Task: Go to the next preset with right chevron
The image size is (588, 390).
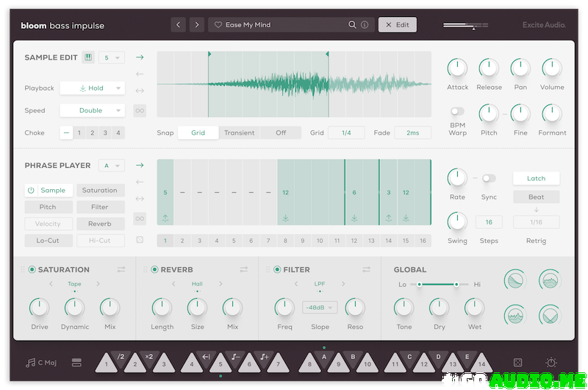Action: pyautogui.click(x=196, y=25)
